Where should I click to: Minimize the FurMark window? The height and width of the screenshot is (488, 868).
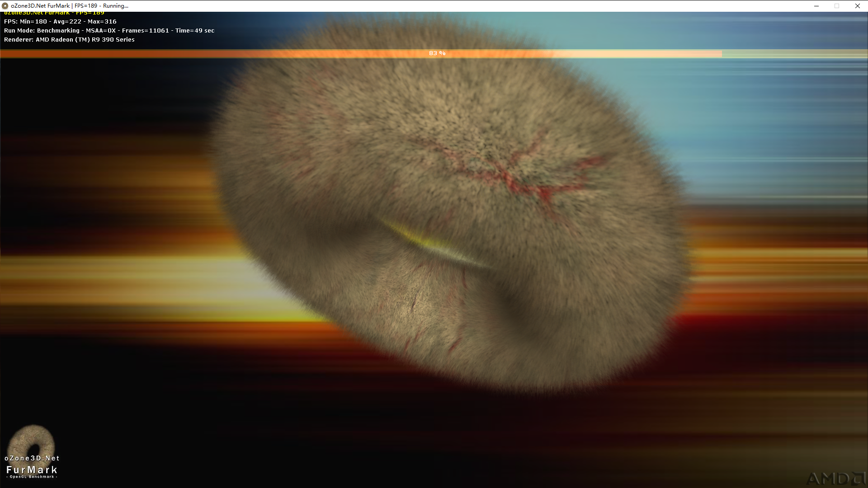[816, 6]
